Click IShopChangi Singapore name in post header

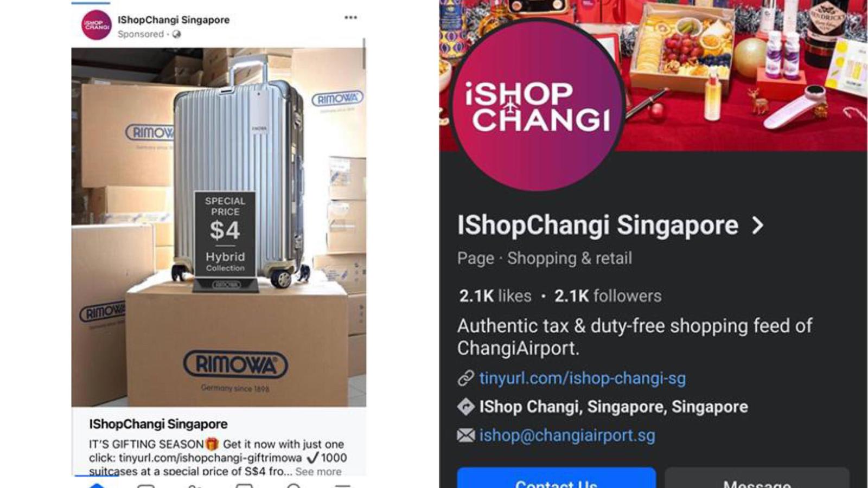click(174, 20)
